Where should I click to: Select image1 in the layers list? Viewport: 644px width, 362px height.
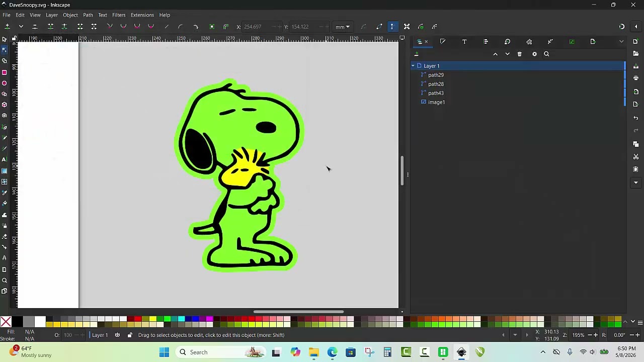[x=436, y=102]
